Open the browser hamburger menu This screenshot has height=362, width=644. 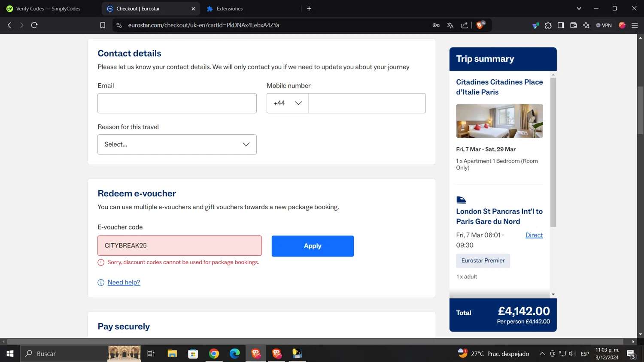635,25
